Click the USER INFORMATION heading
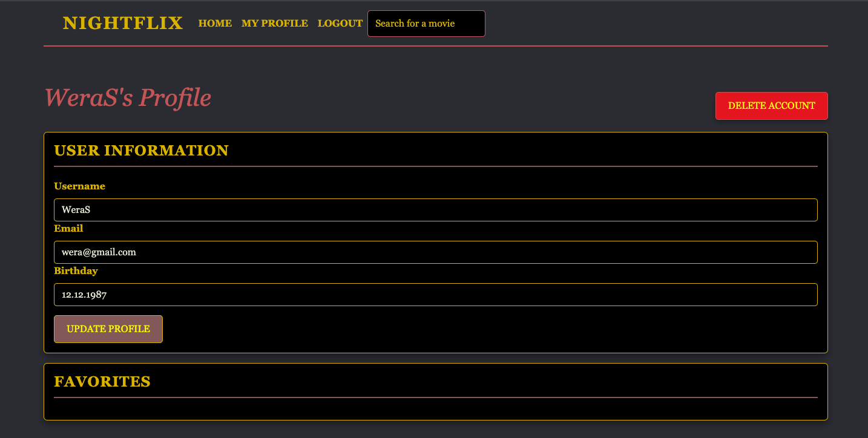 (142, 151)
